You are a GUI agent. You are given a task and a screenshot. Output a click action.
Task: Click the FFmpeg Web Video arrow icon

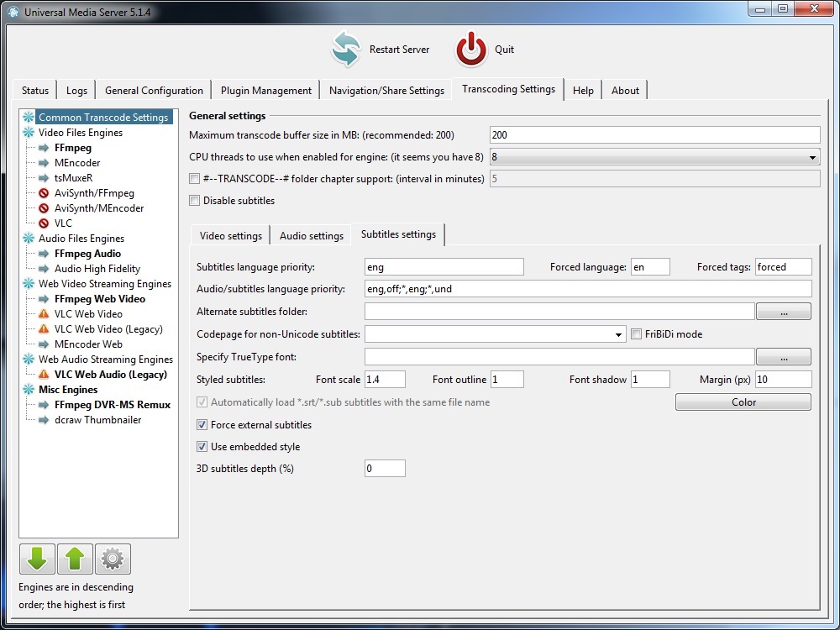point(44,299)
